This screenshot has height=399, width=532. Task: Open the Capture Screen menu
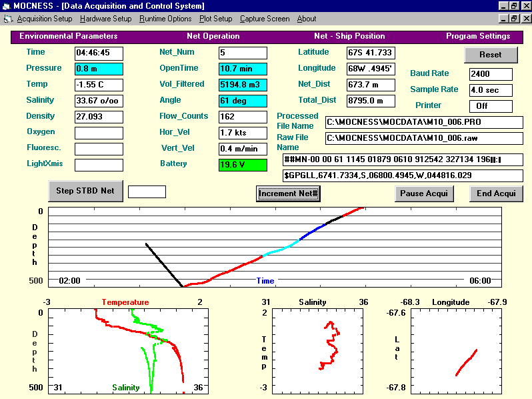(x=265, y=19)
